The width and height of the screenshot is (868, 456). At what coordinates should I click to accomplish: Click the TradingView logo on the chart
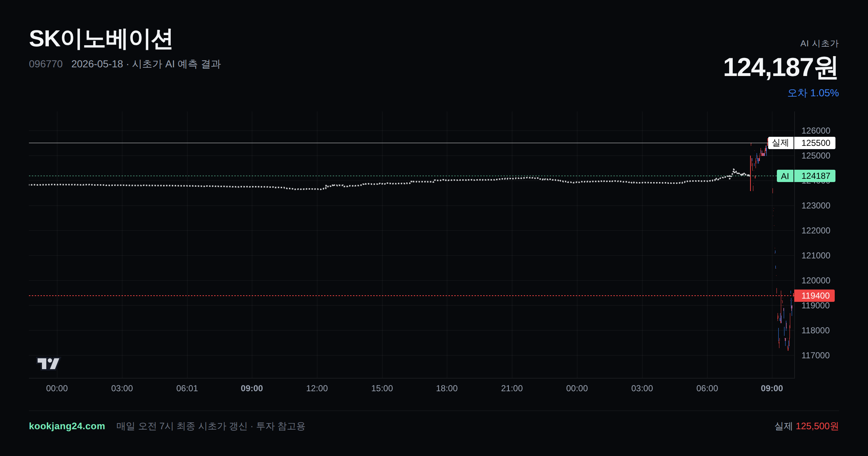(48, 363)
